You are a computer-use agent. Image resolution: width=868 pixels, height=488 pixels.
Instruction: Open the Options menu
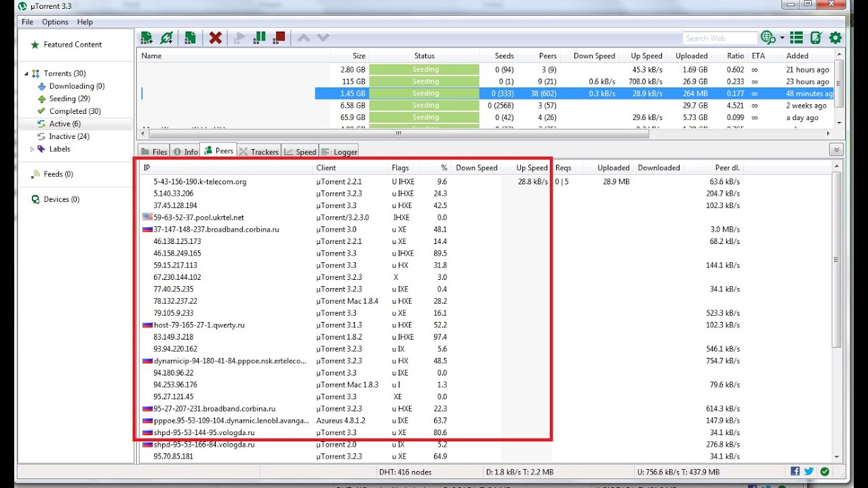click(55, 22)
